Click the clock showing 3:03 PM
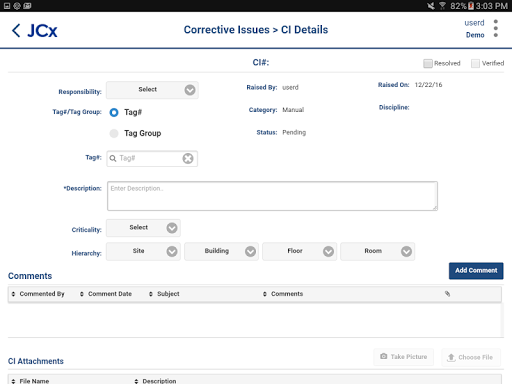 click(492, 6)
